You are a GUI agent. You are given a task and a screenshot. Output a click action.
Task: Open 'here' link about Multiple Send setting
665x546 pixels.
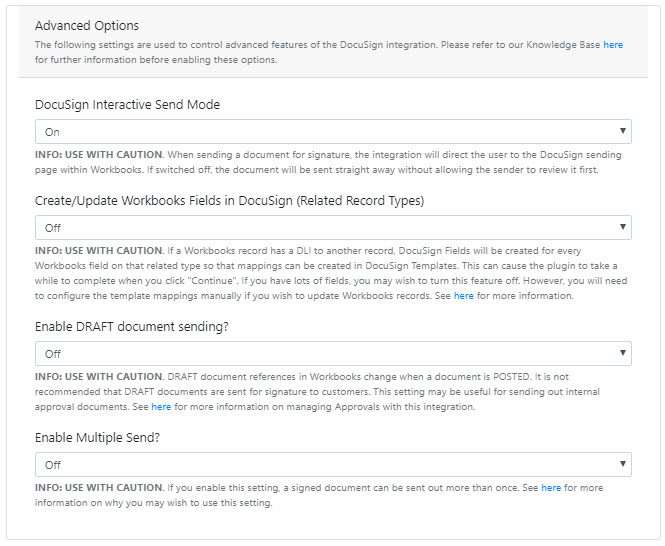tap(551, 488)
